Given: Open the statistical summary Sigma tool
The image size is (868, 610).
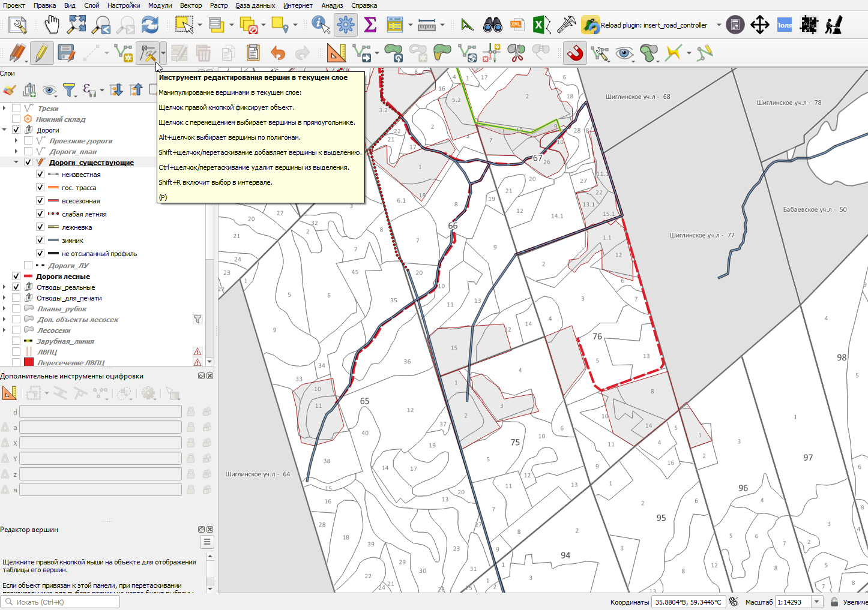Looking at the screenshot, I should tap(370, 25).
